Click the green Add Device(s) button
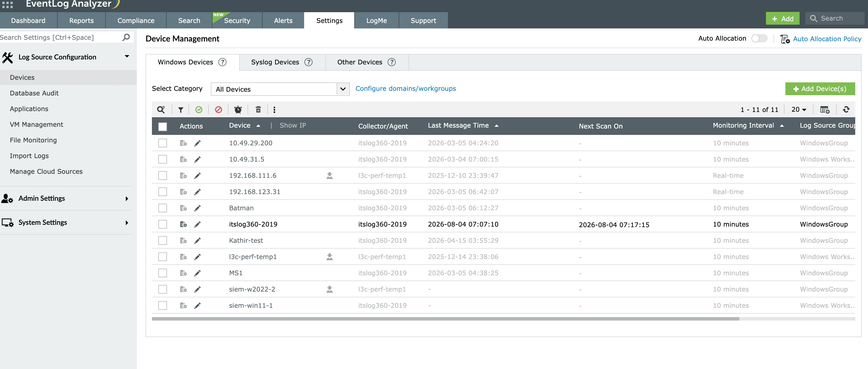This screenshot has width=868, height=369. [820, 89]
